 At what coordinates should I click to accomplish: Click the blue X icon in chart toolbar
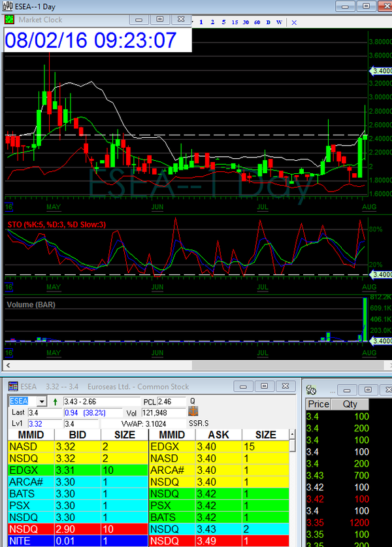(x=294, y=22)
